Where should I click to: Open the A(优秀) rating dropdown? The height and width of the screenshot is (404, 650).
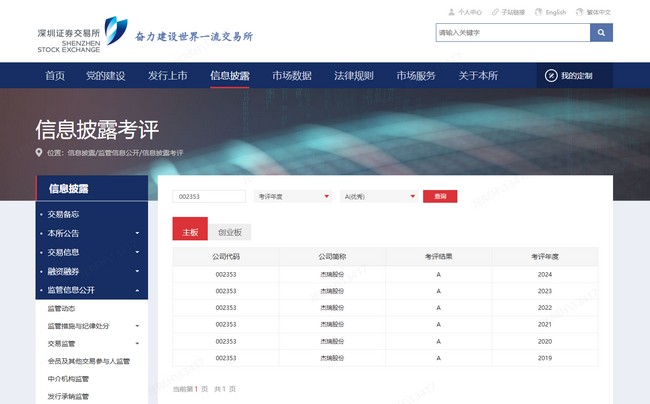click(x=378, y=197)
